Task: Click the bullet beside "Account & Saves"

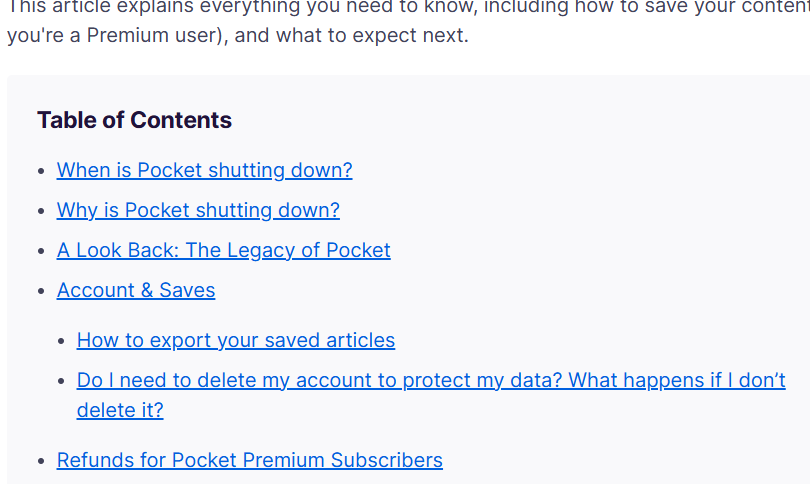Action: (x=42, y=291)
